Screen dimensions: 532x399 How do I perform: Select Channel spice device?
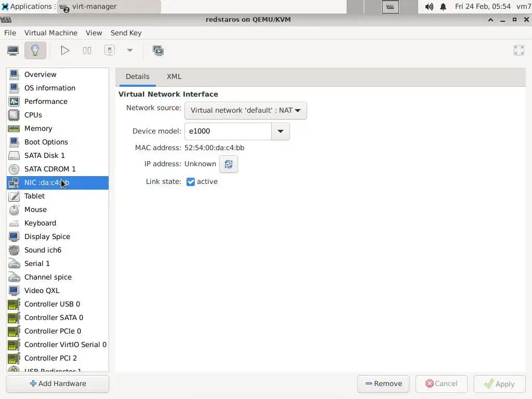click(x=58, y=277)
